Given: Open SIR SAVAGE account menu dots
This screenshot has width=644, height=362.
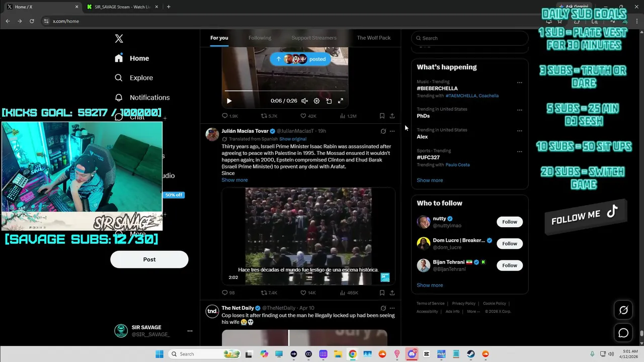Looking at the screenshot, I should (190, 331).
